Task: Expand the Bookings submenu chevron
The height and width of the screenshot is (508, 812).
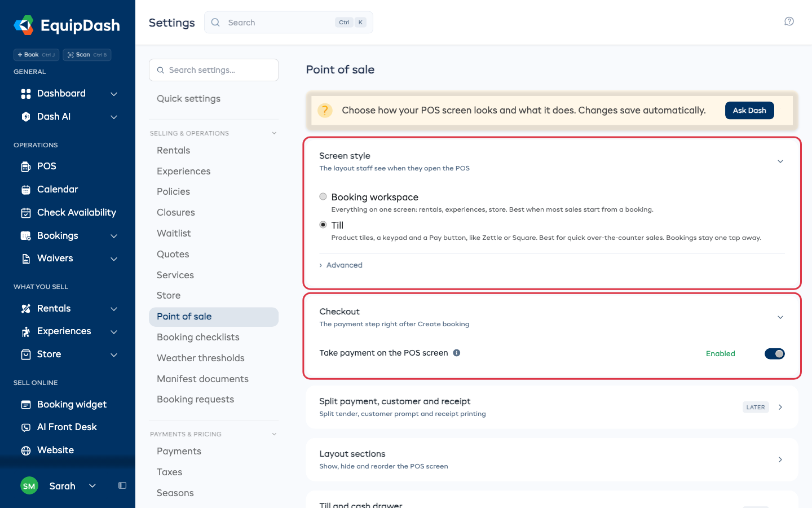Action: click(x=114, y=236)
